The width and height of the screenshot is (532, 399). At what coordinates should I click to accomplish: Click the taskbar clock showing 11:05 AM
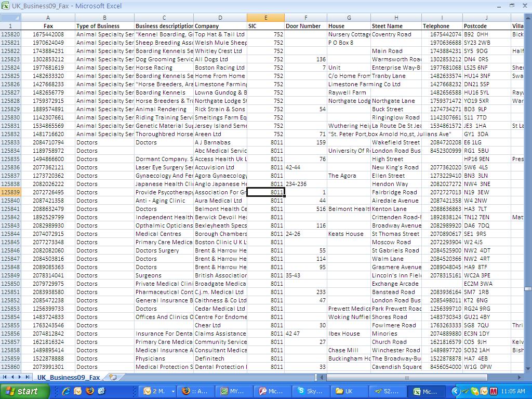coord(512,391)
